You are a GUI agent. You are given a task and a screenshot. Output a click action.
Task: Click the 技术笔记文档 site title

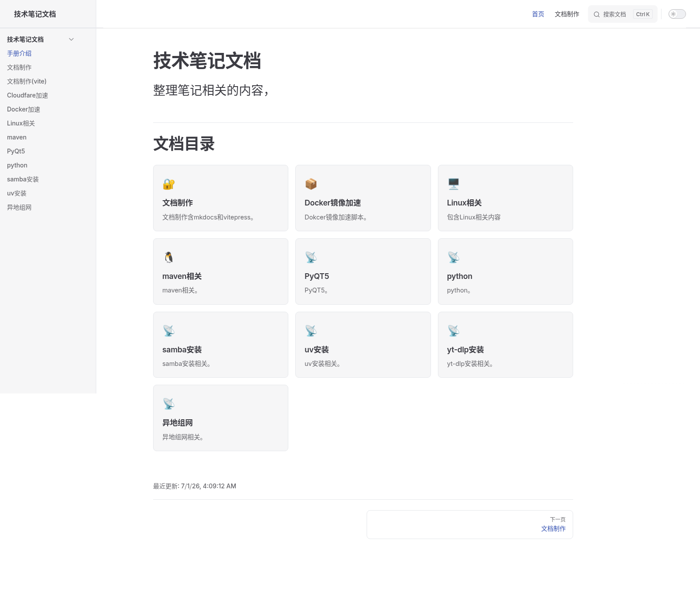[35, 14]
